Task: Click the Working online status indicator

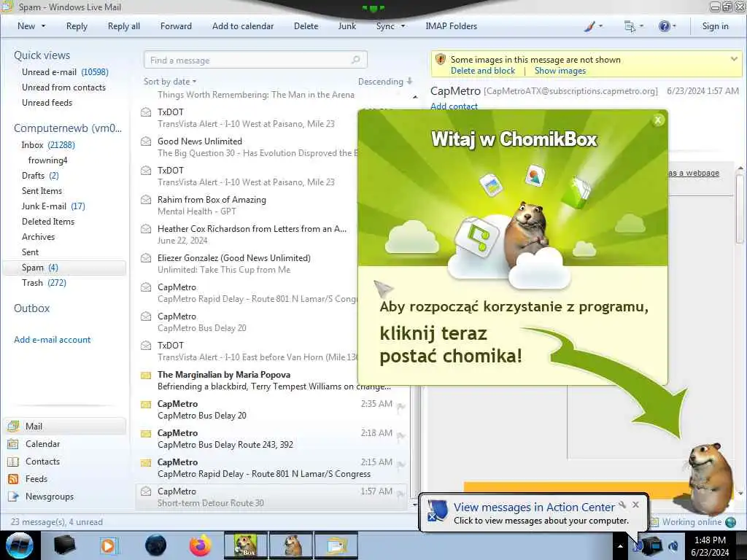Action: pyautogui.click(x=693, y=522)
